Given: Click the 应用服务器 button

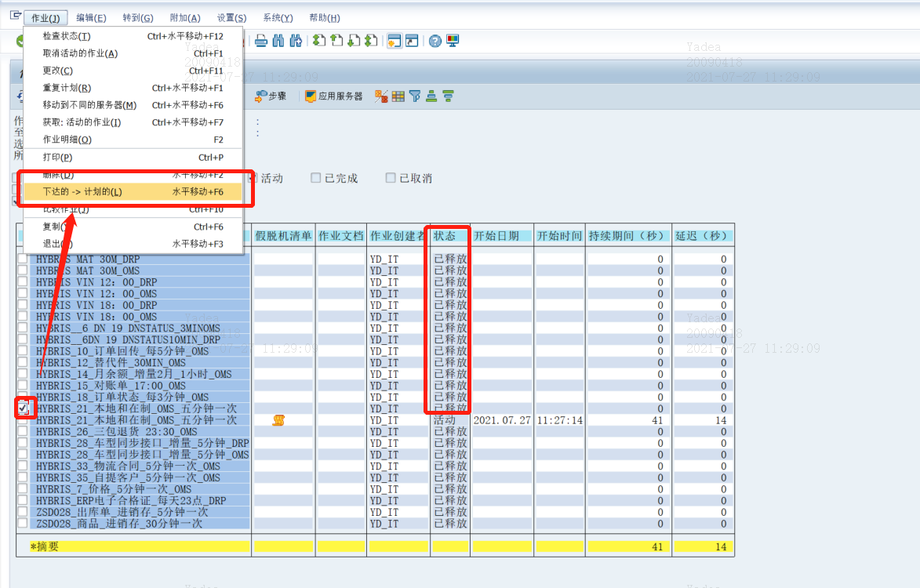Looking at the screenshot, I should pyautogui.click(x=333, y=96).
